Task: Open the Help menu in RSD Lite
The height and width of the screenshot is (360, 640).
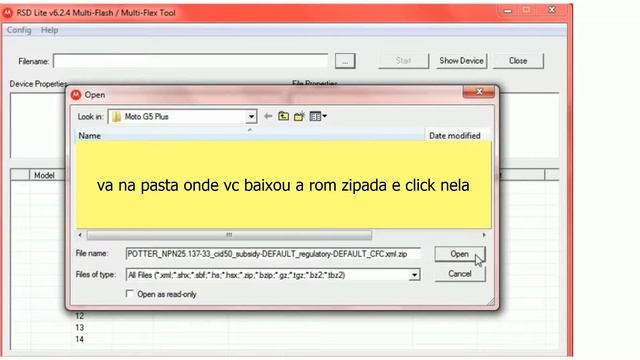Action: click(49, 30)
